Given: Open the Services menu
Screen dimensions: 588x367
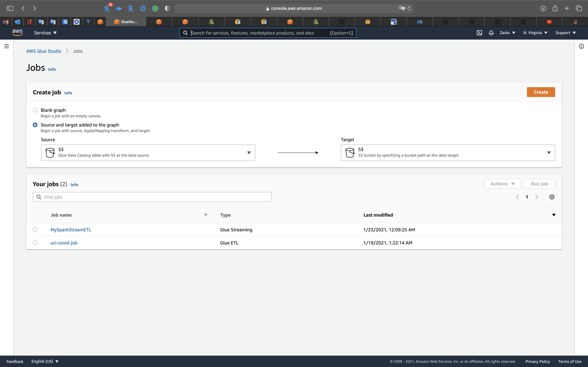Looking at the screenshot, I should coord(45,33).
